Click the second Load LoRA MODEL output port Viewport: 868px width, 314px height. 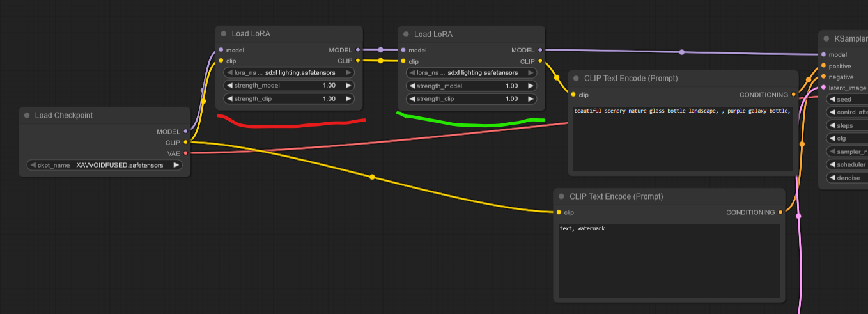[x=540, y=50]
